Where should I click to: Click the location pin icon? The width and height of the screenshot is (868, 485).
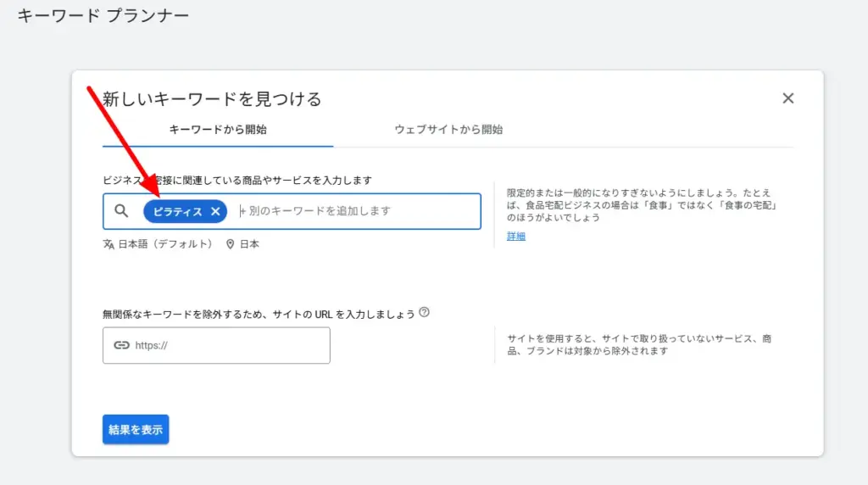pos(230,244)
